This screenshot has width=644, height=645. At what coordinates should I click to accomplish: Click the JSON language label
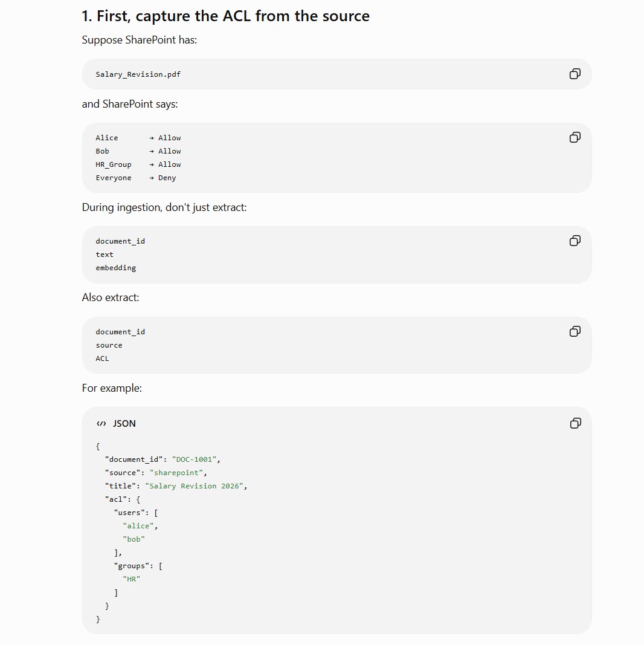(124, 424)
